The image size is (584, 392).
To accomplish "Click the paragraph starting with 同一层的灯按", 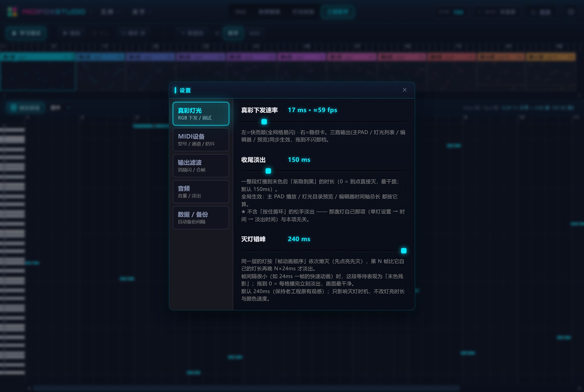I will [323, 265].
